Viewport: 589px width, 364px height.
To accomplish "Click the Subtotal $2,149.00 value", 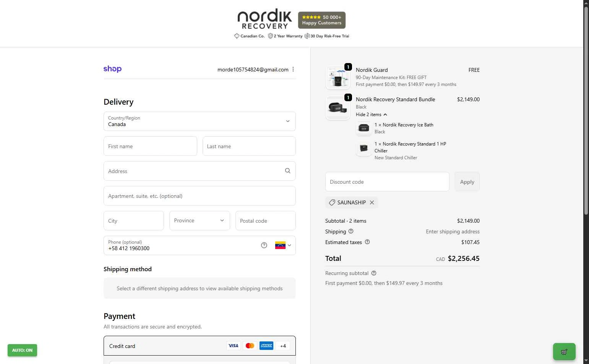I will (468, 221).
